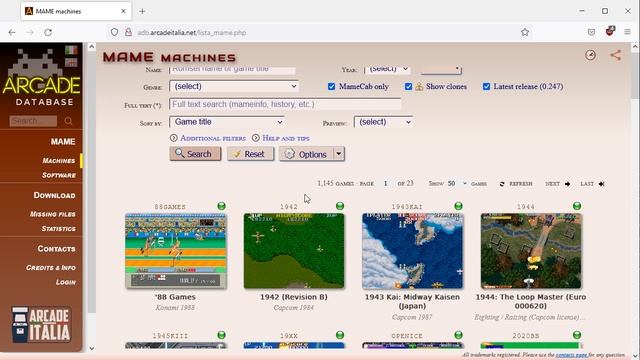640x360 pixels.
Task: Click the Arcade Database invader logo
Action: click(41, 78)
